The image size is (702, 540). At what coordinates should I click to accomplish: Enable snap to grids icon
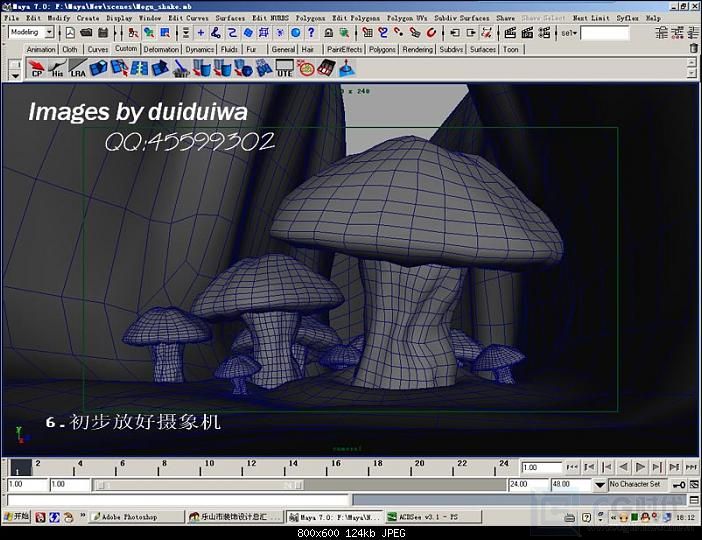tap(368, 33)
